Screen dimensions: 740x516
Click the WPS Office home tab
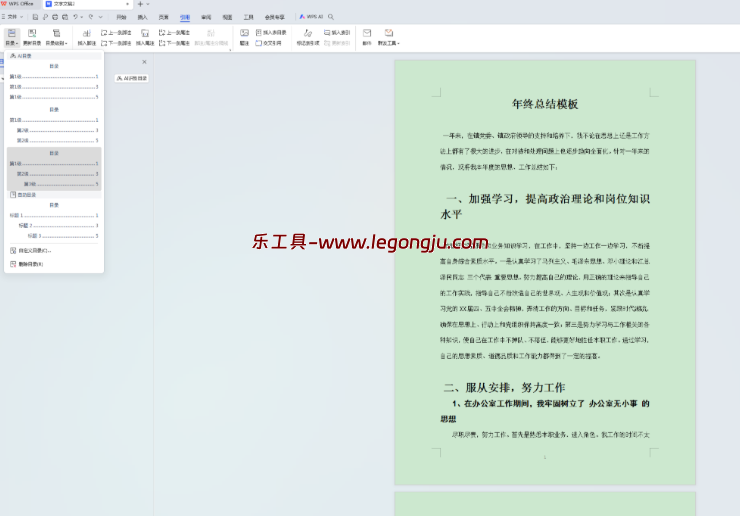[x=17, y=4]
